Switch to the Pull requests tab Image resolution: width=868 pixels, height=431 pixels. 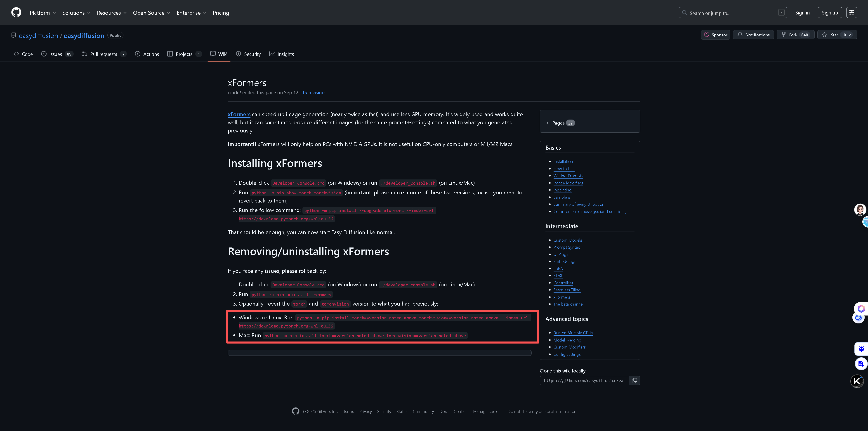(x=104, y=54)
